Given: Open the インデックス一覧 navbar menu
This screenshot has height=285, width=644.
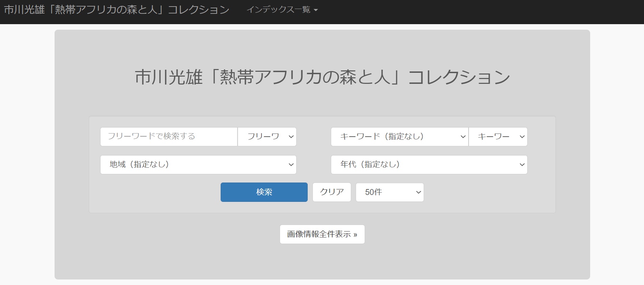Looking at the screenshot, I should coord(282,10).
